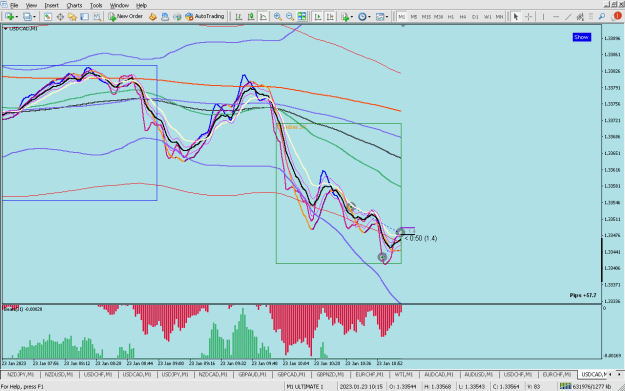The height and width of the screenshot is (391, 625).
Task: Zoom in on the chart
Action: pos(278,17)
